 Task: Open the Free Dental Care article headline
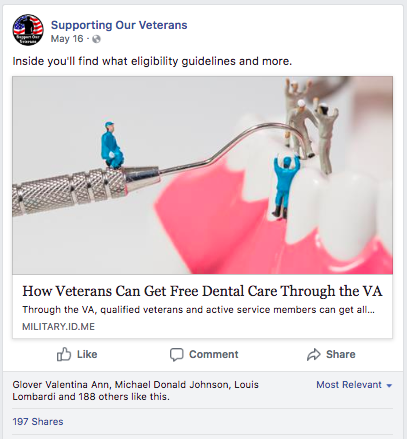coord(202,291)
